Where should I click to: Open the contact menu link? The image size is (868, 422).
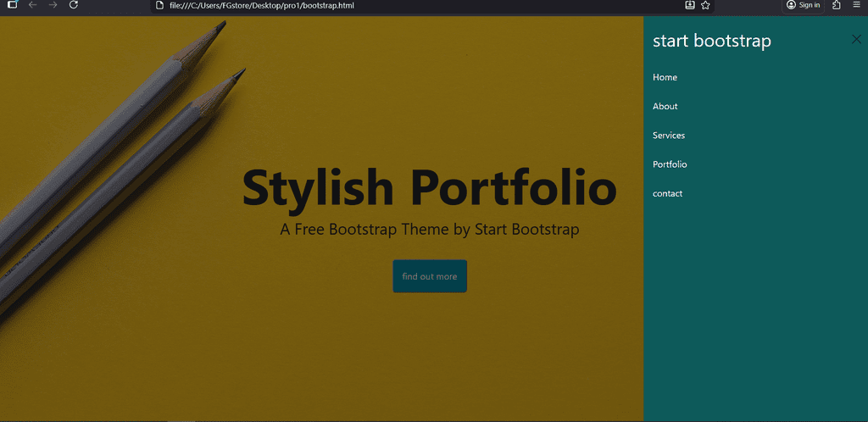[668, 193]
